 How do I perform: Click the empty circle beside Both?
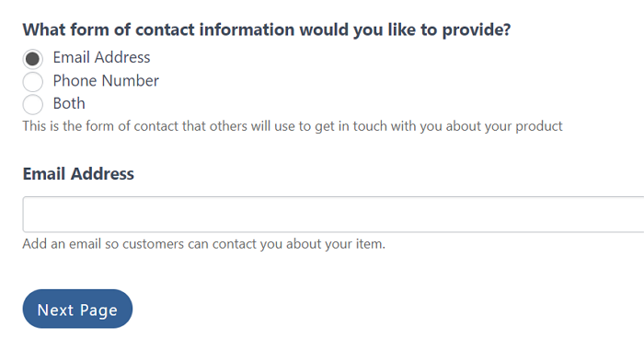[x=32, y=104]
